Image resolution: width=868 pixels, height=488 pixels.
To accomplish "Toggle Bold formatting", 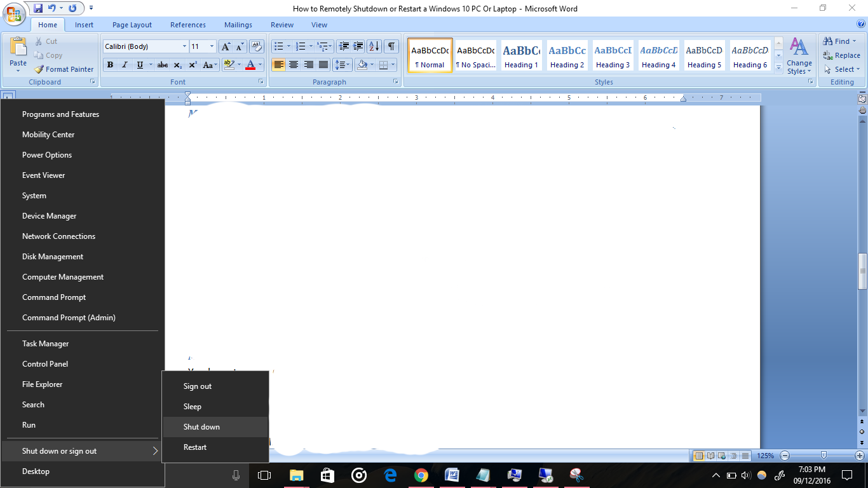I will pyautogui.click(x=110, y=65).
